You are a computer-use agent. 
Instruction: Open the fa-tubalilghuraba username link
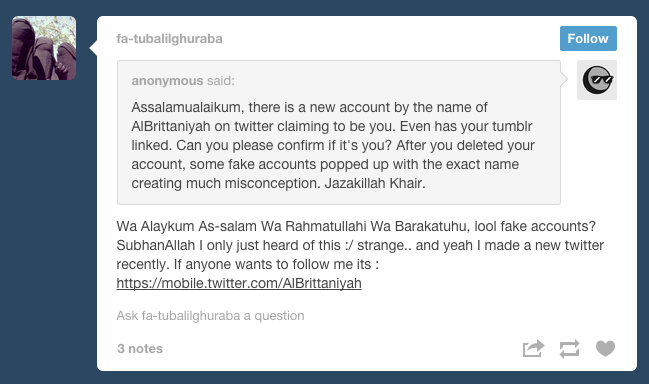coord(169,38)
